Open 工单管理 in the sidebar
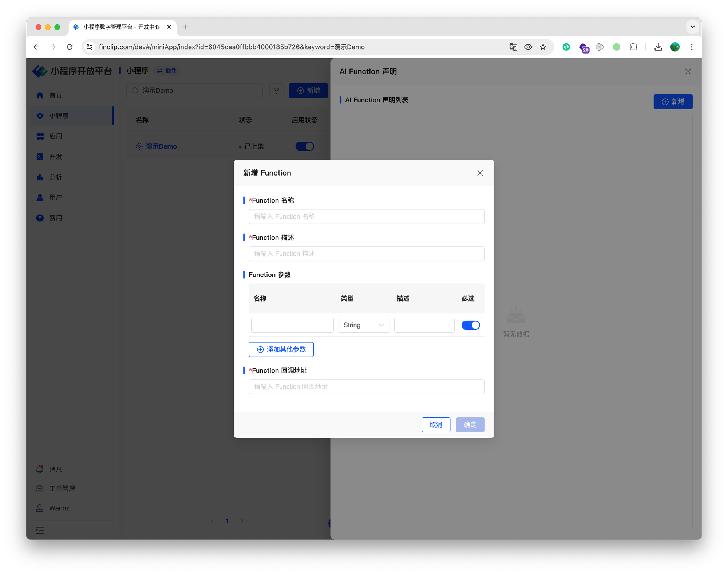Screen dimensions: 728x574 62,488
